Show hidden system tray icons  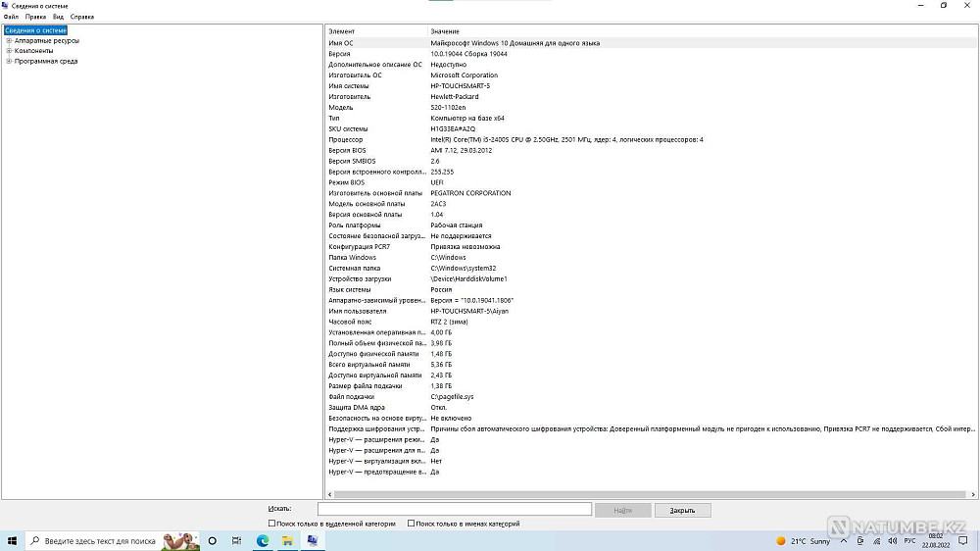(844, 541)
